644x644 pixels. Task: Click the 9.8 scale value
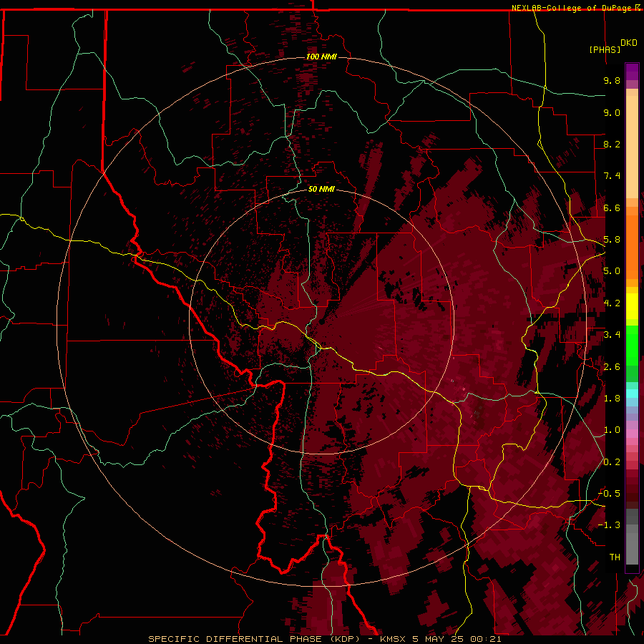pos(612,80)
